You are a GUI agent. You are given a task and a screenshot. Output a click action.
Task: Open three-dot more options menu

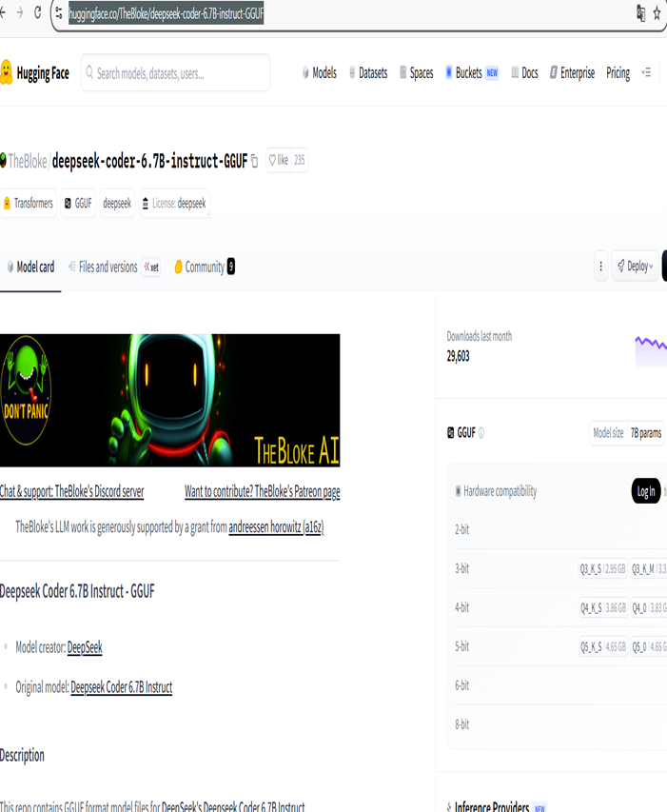pos(600,267)
